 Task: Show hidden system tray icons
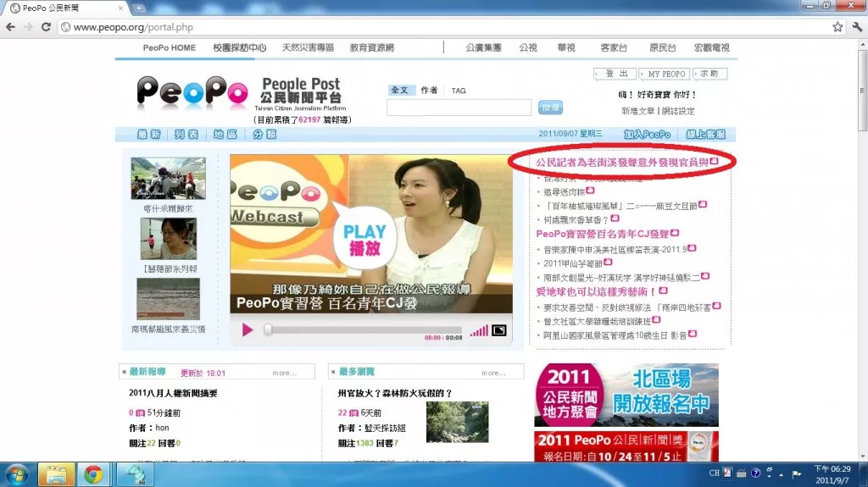pos(781,474)
